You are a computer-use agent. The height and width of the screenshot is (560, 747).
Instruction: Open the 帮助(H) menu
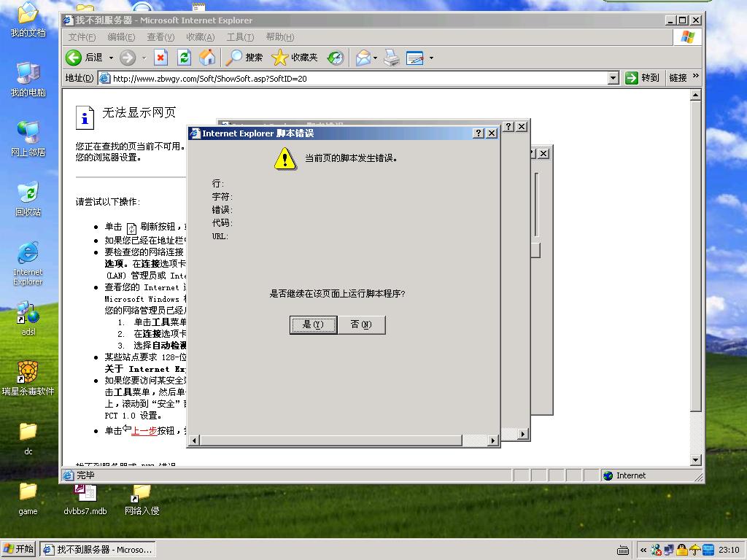(x=279, y=37)
